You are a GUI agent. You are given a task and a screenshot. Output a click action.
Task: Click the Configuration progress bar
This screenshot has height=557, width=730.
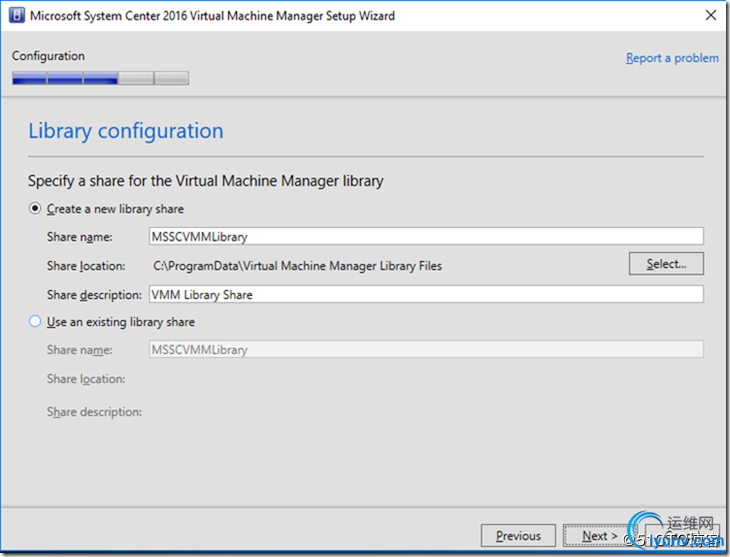tap(101, 78)
